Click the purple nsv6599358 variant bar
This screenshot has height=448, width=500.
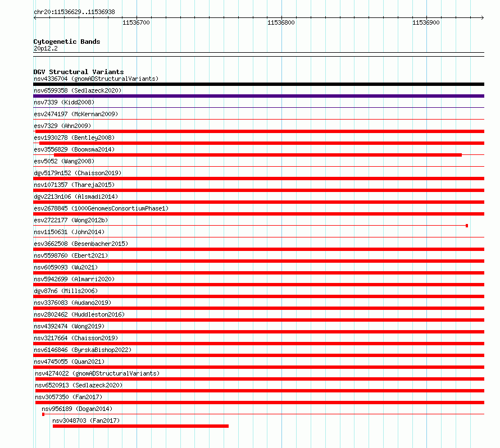tap(258, 96)
